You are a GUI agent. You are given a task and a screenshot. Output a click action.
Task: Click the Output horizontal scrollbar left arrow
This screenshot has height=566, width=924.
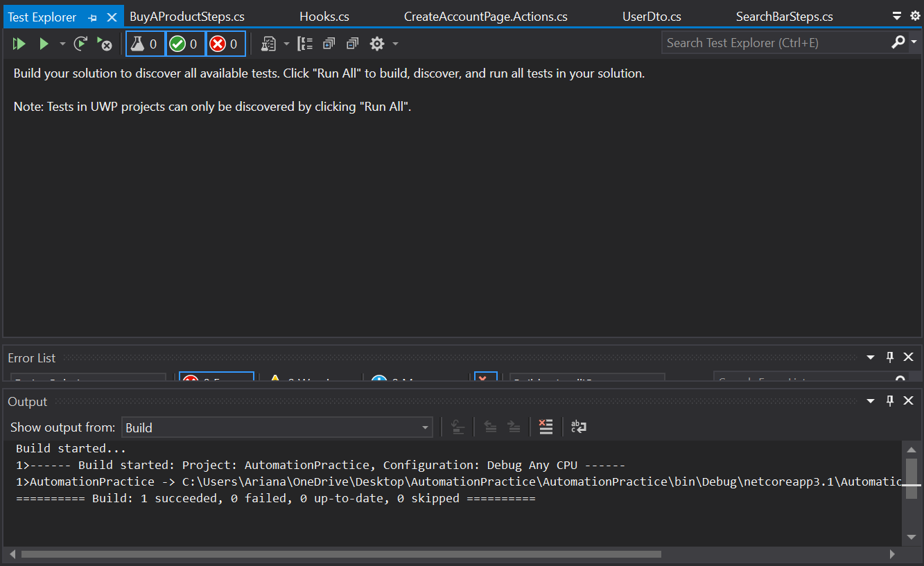[x=12, y=554]
